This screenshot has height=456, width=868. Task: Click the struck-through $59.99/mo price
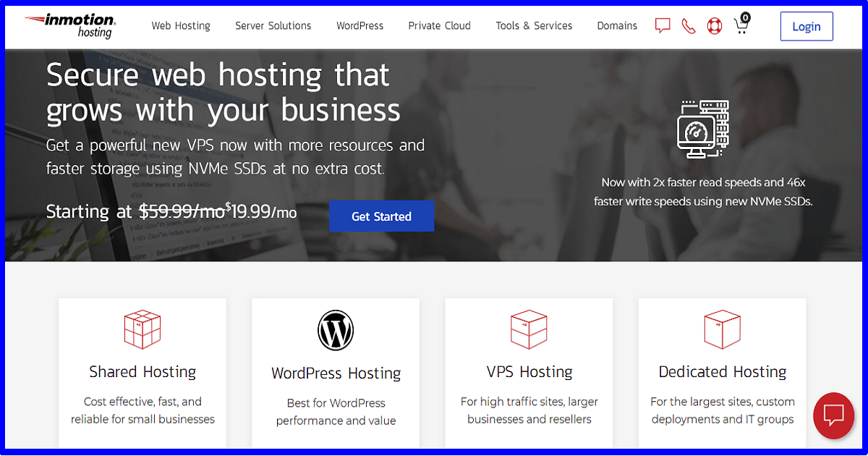click(x=182, y=211)
